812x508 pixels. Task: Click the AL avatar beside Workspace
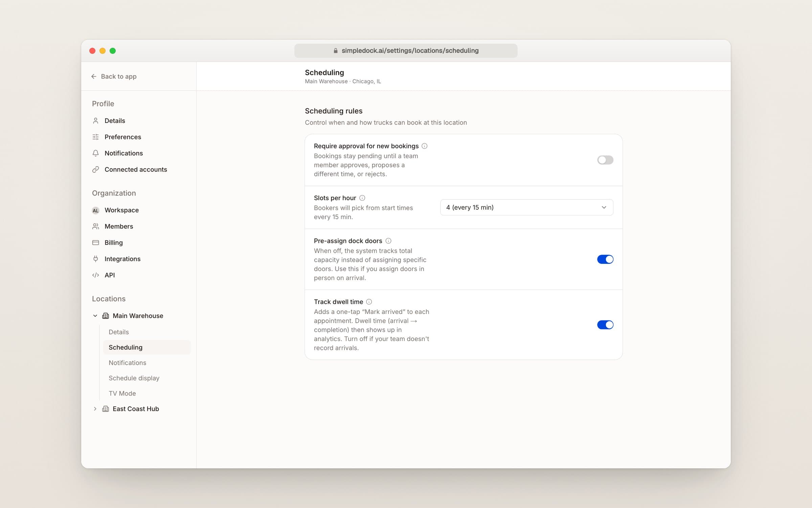coord(96,210)
